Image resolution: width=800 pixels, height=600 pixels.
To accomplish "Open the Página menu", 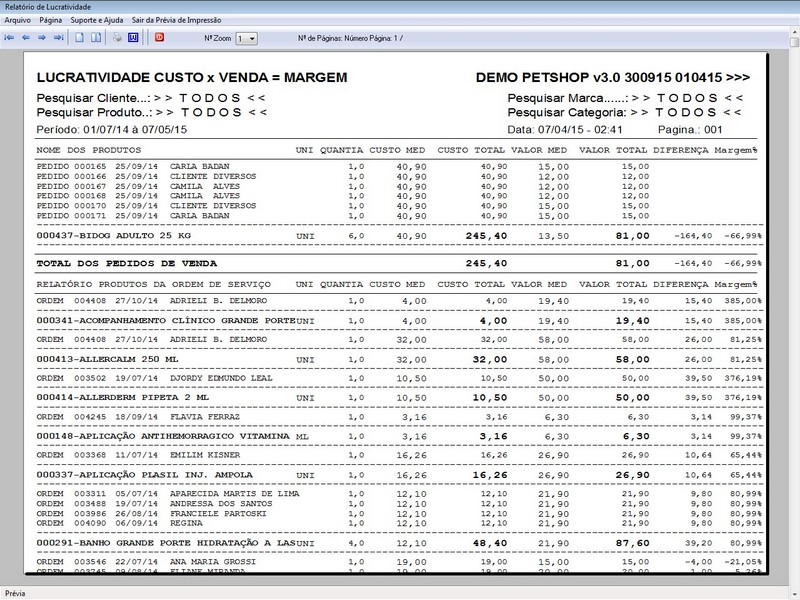I will [x=51, y=20].
